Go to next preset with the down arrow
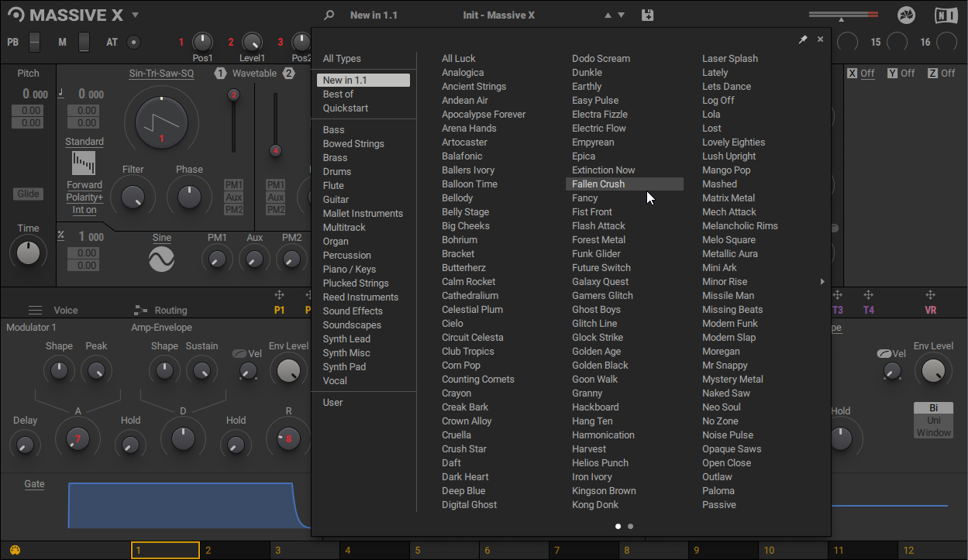 click(621, 15)
